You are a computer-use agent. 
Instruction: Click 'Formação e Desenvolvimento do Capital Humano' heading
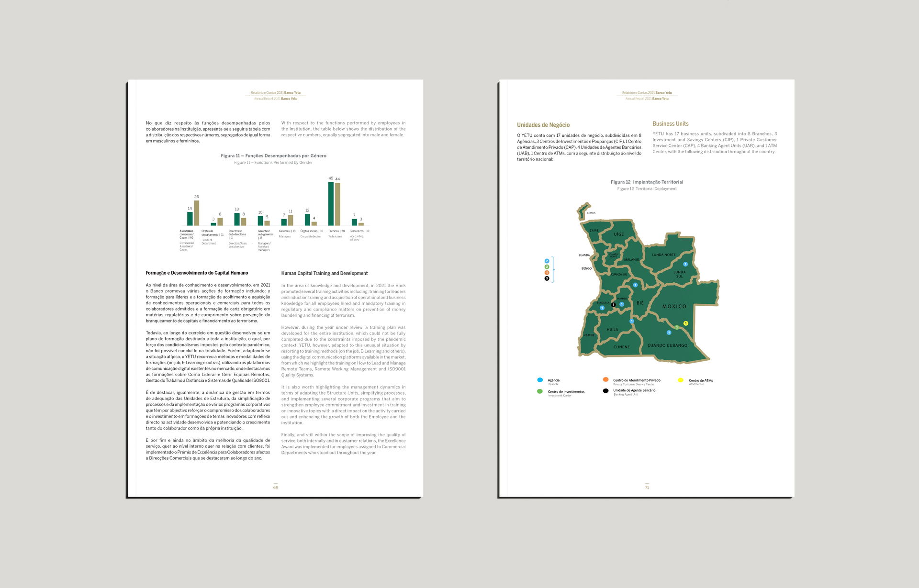[197, 273]
